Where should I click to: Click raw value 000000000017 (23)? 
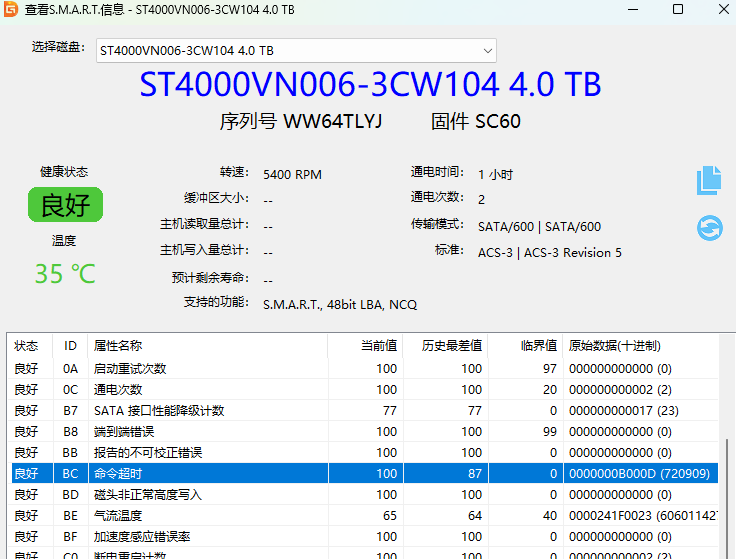(624, 411)
